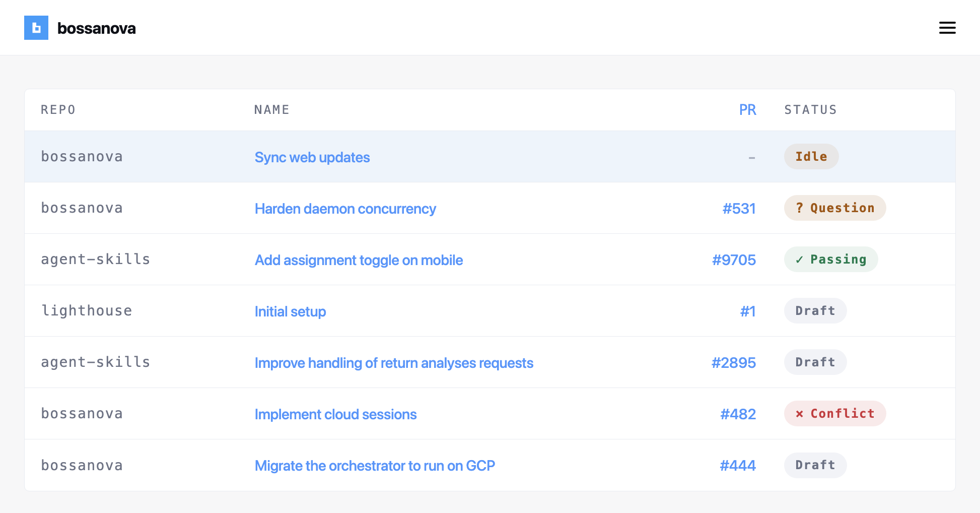The width and height of the screenshot is (980, 513).
Task: Click Draft badge for Improve handling row
Action: [x=815, y=362]
